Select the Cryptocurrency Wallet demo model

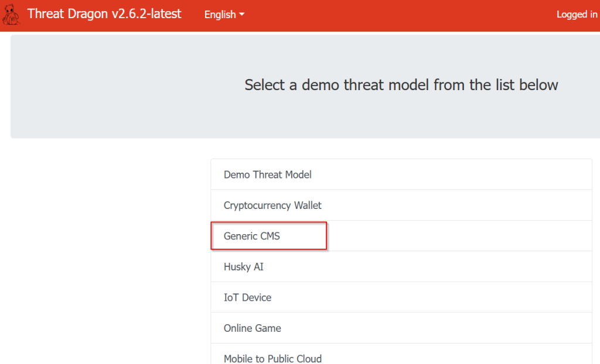coord(401,205)
